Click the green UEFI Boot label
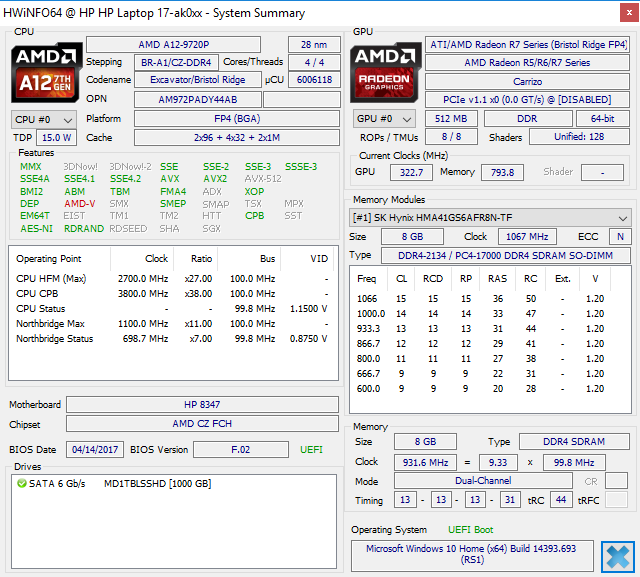Screen dimensions: 640x577 471,530
